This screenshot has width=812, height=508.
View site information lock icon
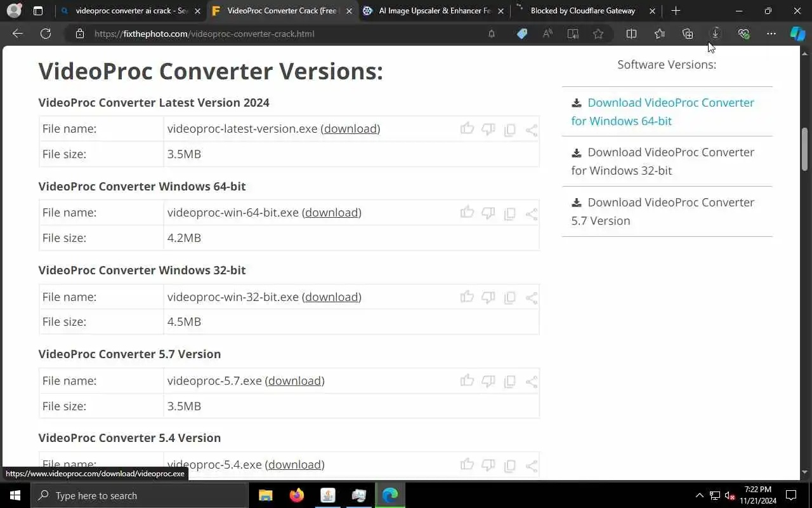pyautogui.click(x=80, y=34)
